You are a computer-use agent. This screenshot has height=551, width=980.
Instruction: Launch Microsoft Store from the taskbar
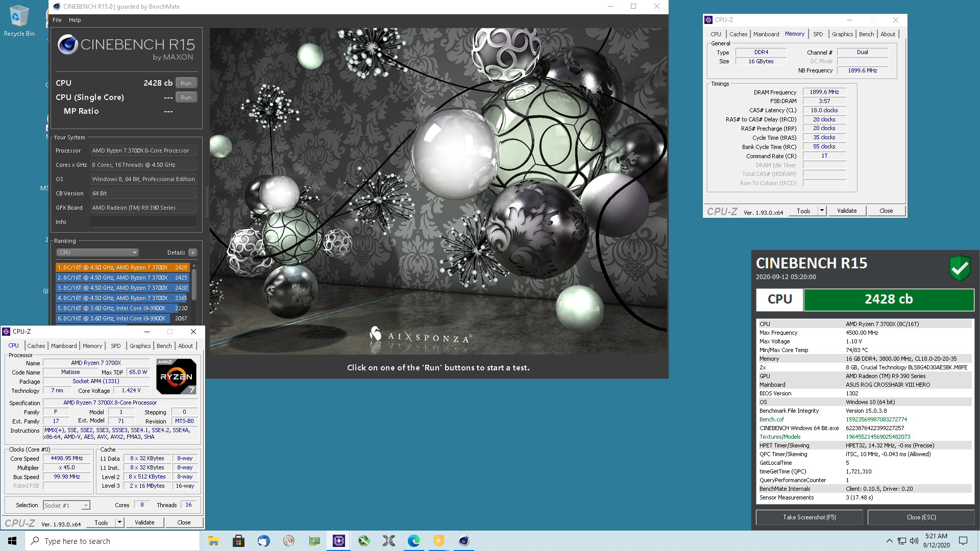pyautogui.click(x=238, y=541)
